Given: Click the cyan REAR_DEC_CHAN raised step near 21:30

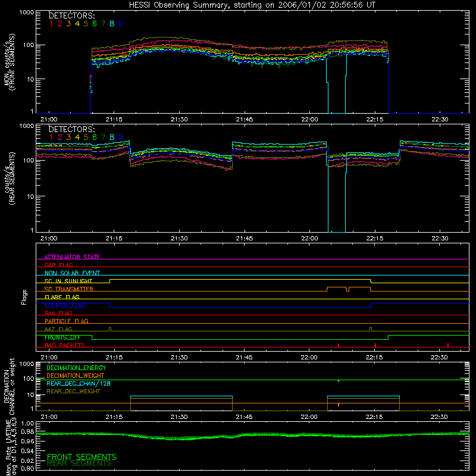Looking at the screenshot, I should (181, 396).
